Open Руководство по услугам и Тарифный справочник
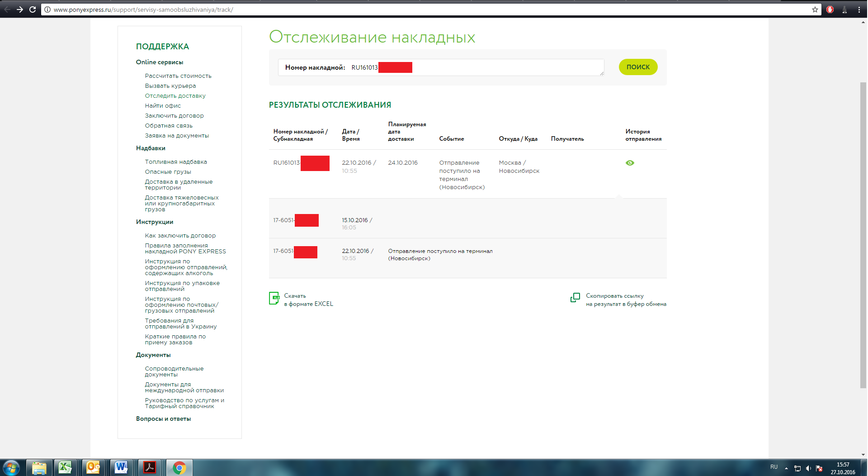 [184, 403]
